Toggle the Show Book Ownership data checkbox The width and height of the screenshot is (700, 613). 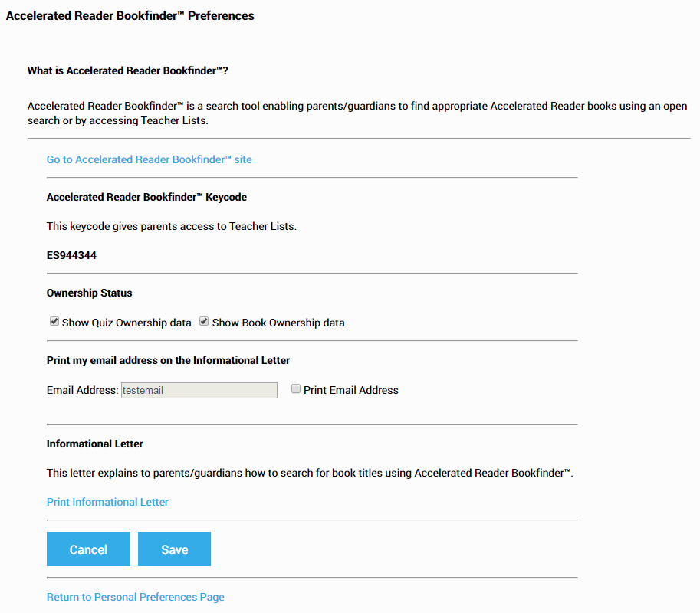pyautogui.click(x=205, y=322)
